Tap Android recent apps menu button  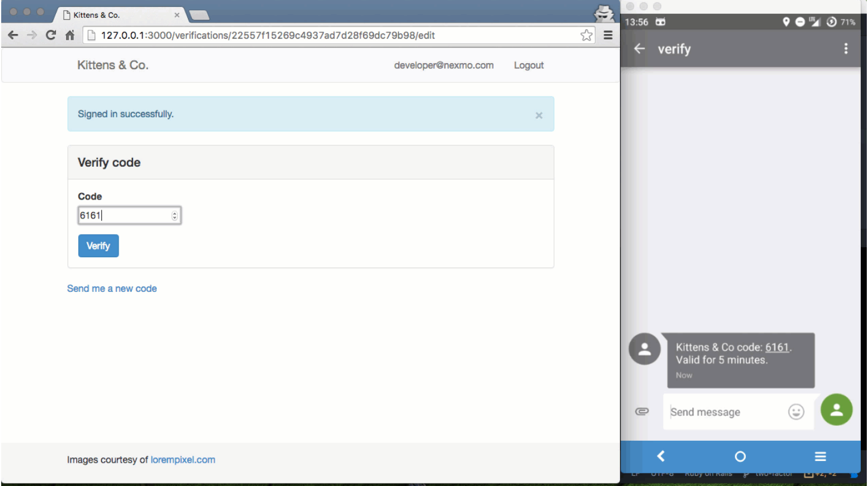click(820, 456)
